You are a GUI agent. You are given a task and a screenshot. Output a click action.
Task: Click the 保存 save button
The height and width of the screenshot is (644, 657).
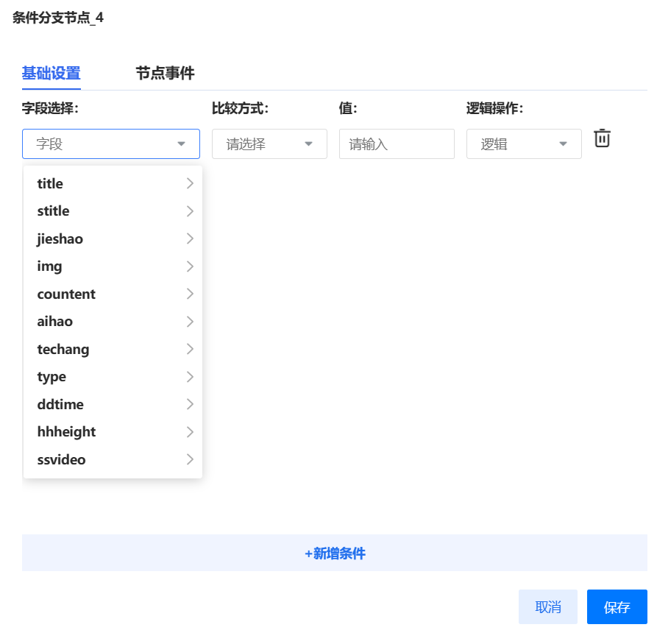pos(617,607)
